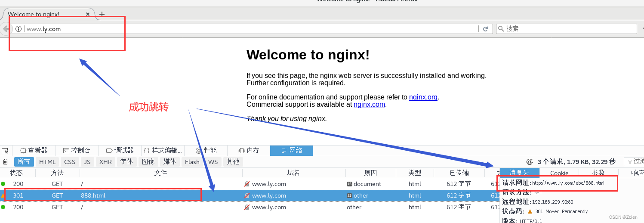Reload the page with the refresh button
644x223 pixels.
485,29
